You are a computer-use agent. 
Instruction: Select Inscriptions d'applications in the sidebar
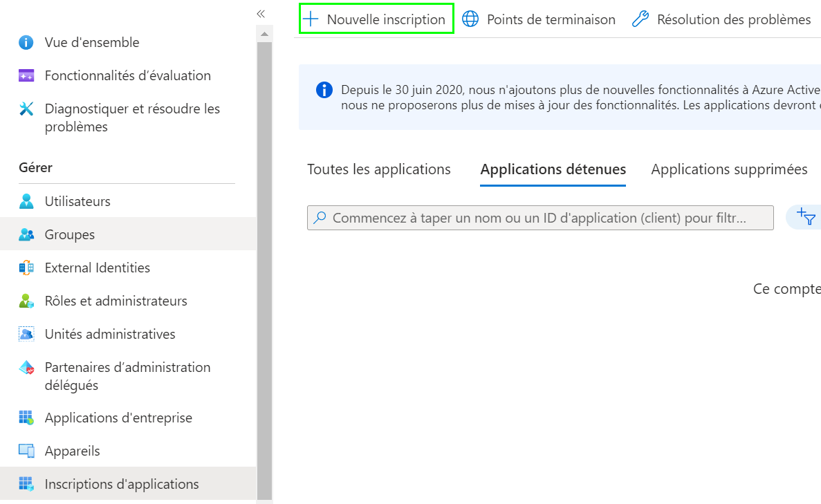tap(27, 484)
